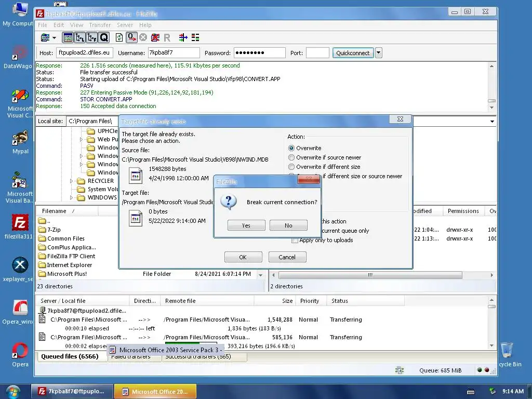Click the reconnect R icon

pyautogui.click(x=167, y=37)
